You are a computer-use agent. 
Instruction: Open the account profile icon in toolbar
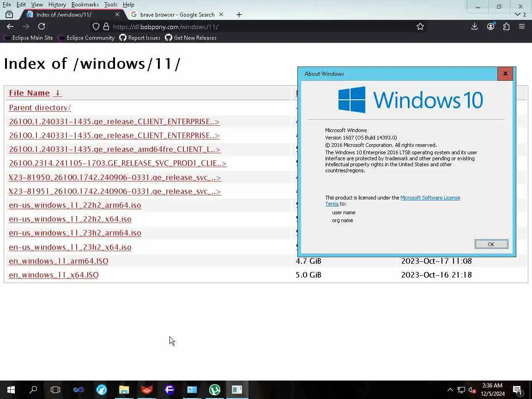pos(490,26)
